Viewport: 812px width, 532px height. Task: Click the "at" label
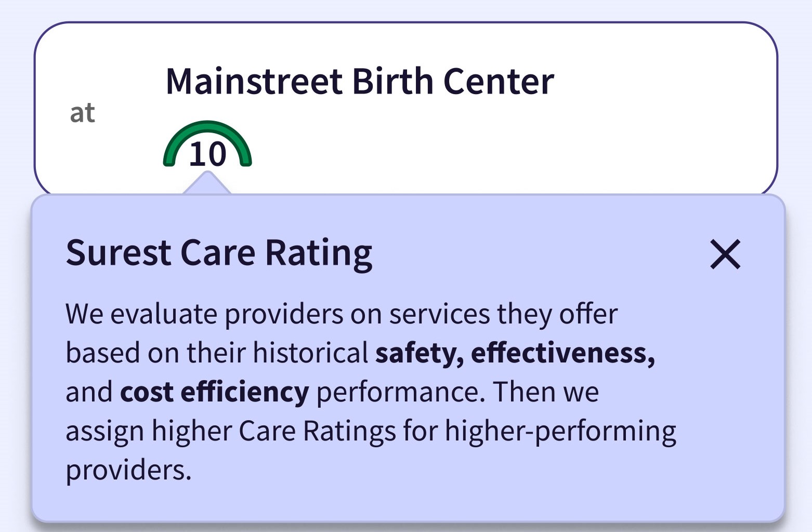[x=83, y=113]
